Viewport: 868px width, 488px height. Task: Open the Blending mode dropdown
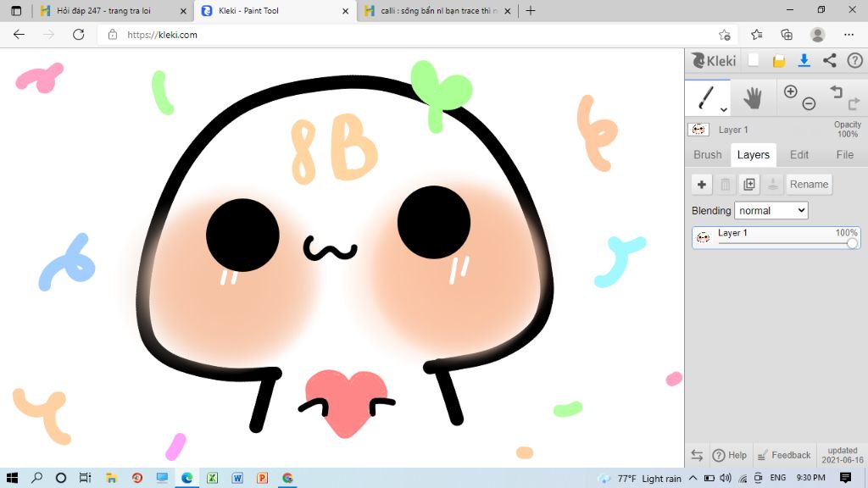(x=771, y=210)
